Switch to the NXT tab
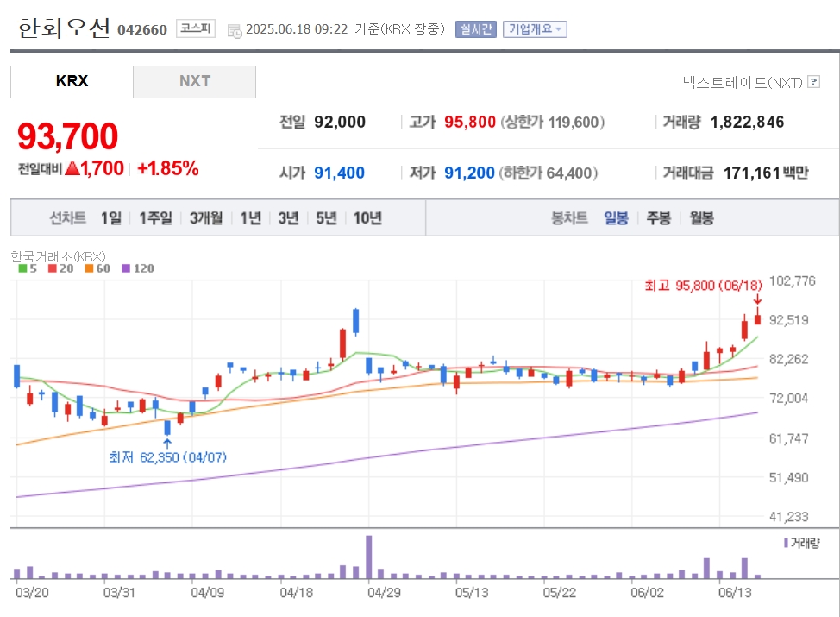Image resolution: width=840 pixels, height=617 pixels. point(194,81)
